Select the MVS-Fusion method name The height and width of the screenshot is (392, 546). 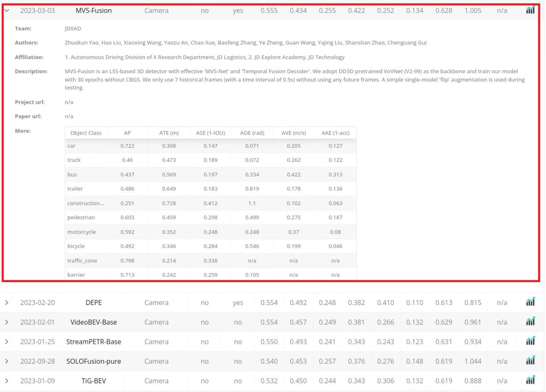tap(94, 11)
